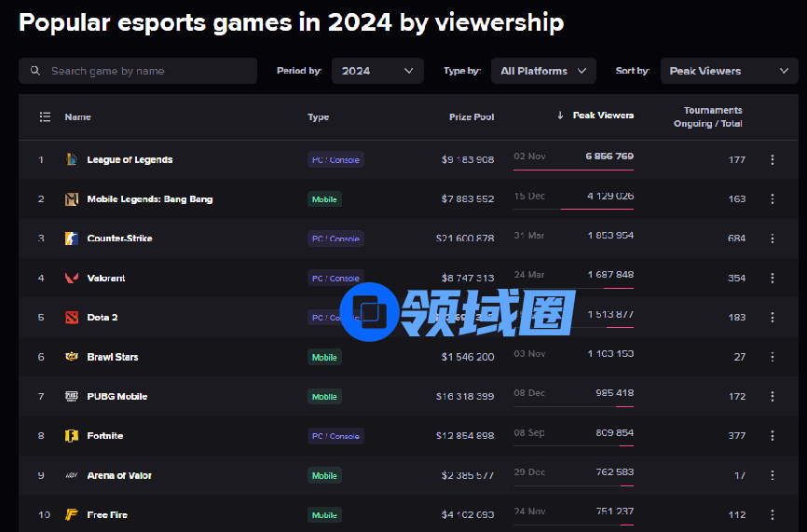This screenshot has height=532, width=807.
Task: Click the Mobile tag for Free Fire
Action: point(324,515)
